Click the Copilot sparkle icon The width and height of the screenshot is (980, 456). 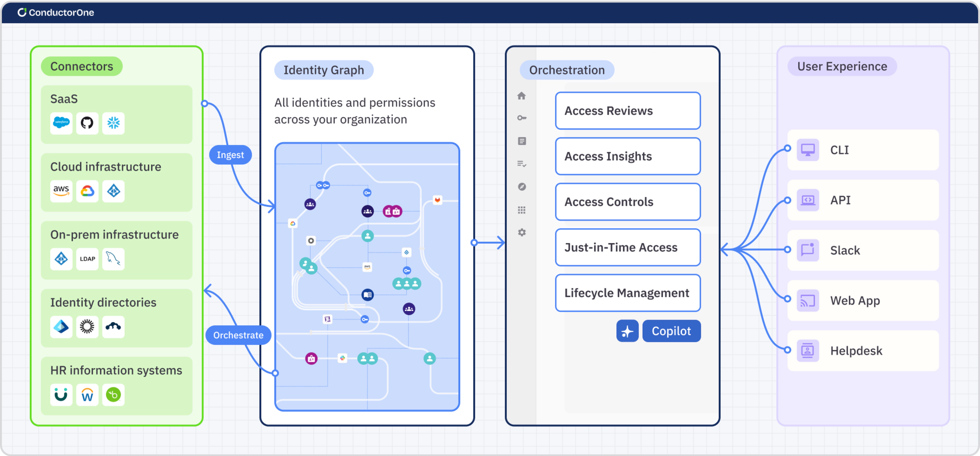[x=627, y=331]
